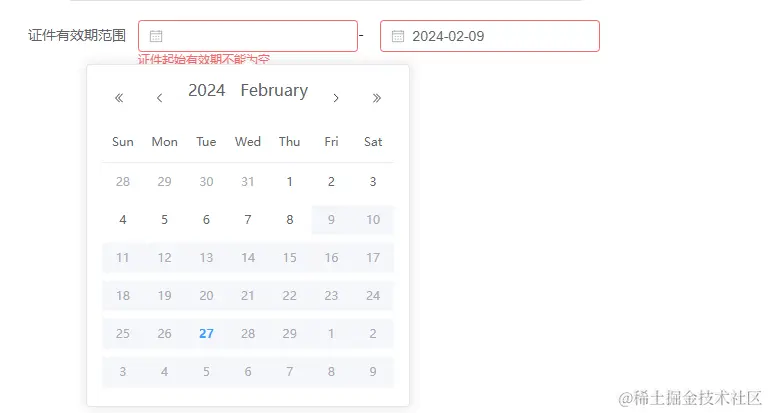
Task: Go to next month using the right arrow
Action: click(336, 98)
